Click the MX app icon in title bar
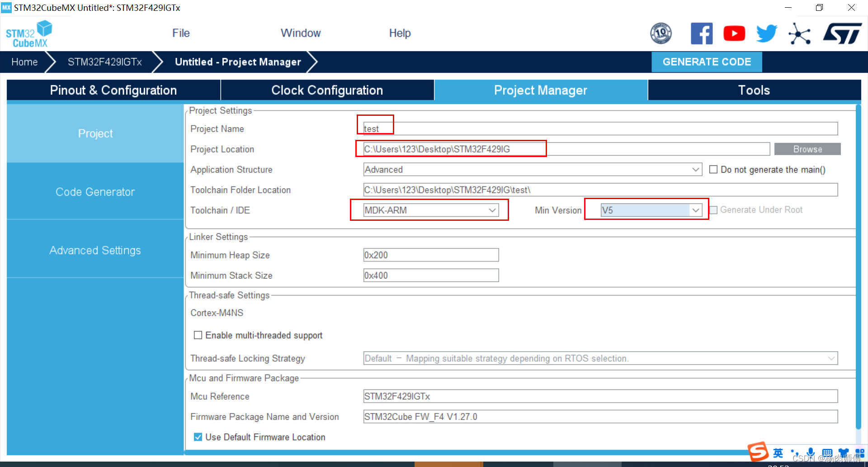This screenshot has height=467, width=868. point(6,8)
